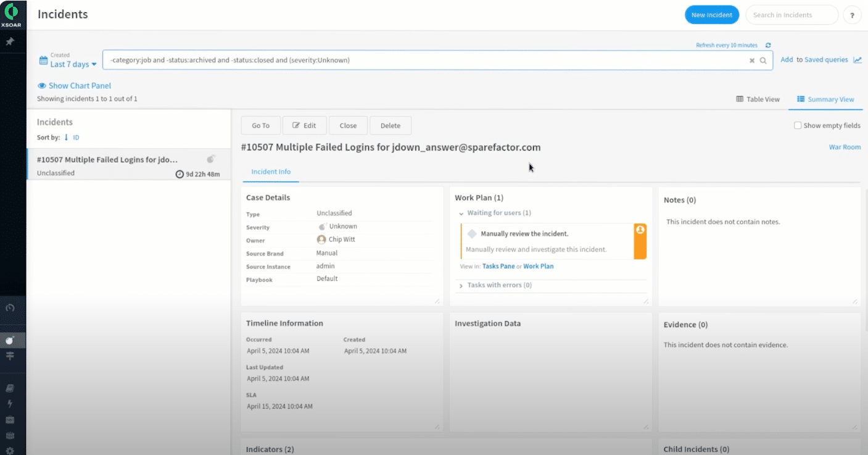Click the magnifier search icon in query bar
Screen dimensions: 868x455
[763, 61]
